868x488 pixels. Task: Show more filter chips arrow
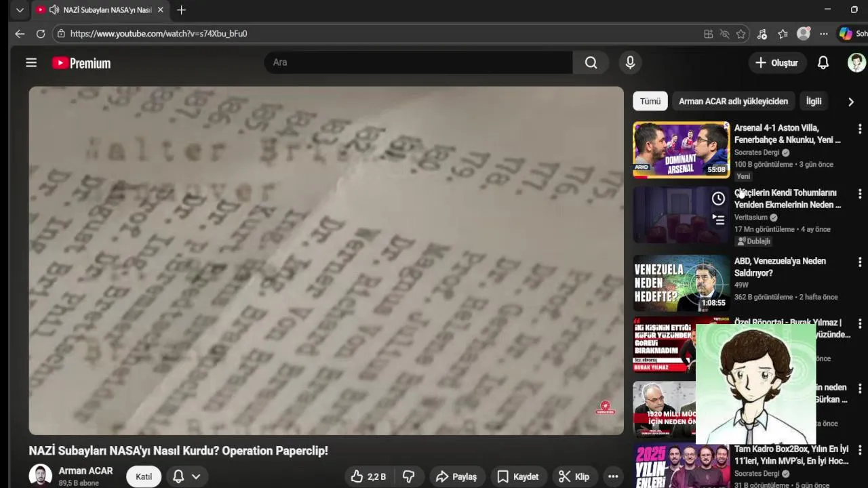(851, 102)
